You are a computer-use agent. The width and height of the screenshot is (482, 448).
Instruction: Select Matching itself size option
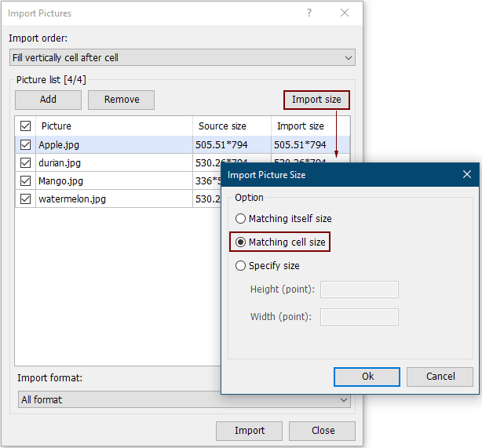[x=241, y=219]
